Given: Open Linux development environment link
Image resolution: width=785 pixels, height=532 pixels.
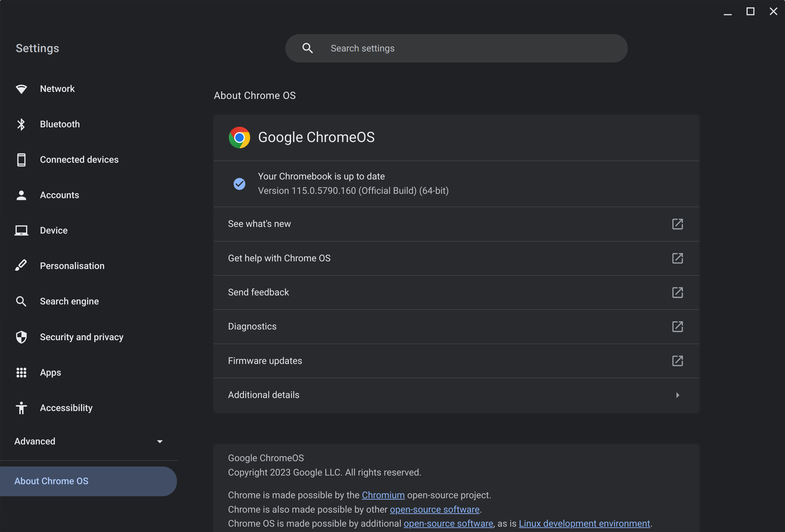Looking at the screenshot, I should tap(584, 524).
